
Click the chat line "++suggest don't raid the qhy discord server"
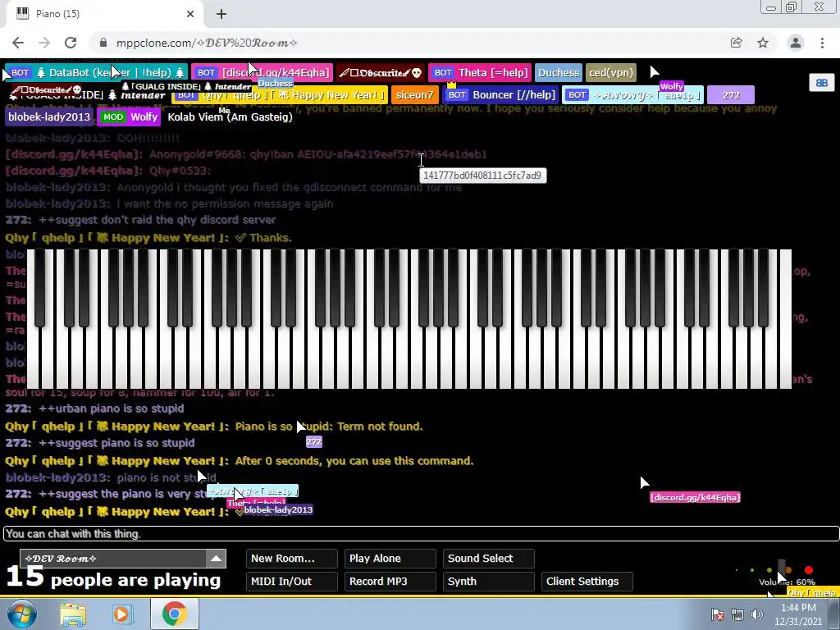pos(157,220)
